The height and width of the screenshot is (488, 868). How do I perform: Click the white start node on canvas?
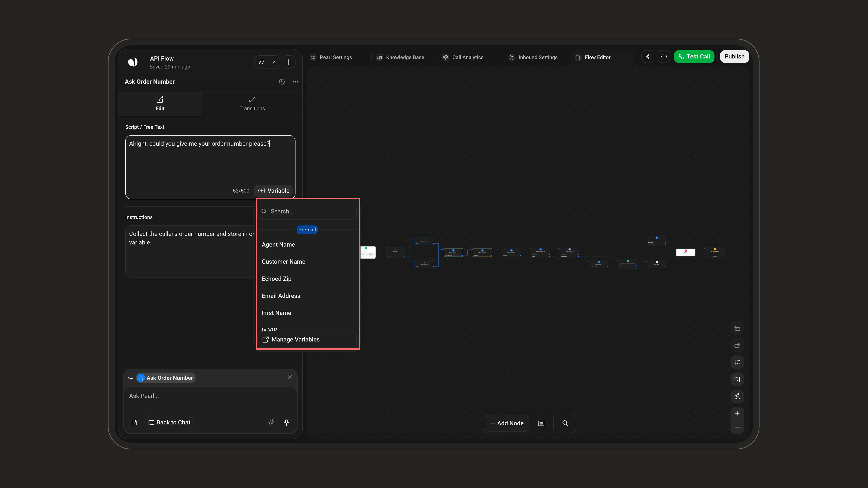pyautogui.click(x=368, y=252)
